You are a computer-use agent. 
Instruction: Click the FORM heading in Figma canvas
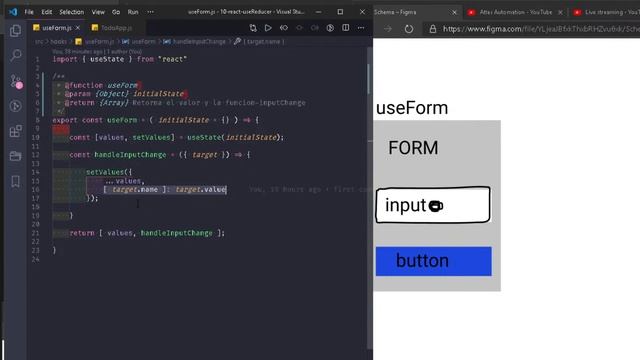pos(413,148)
